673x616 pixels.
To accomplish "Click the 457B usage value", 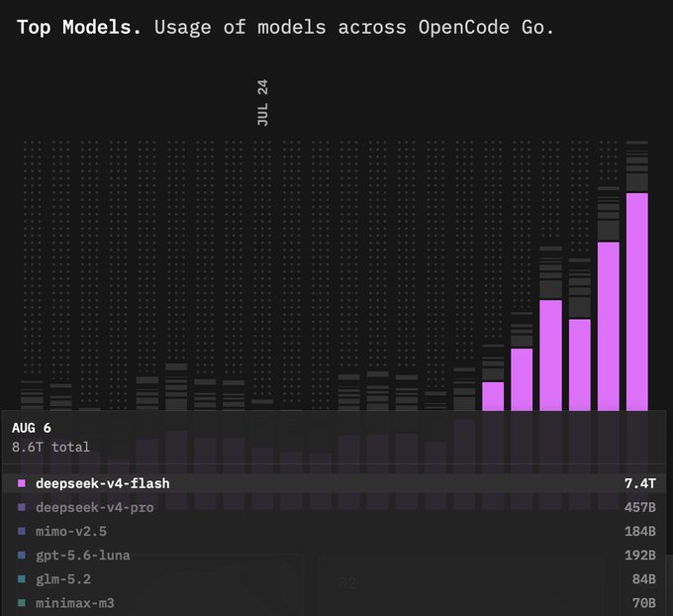I will pos(640,507).
